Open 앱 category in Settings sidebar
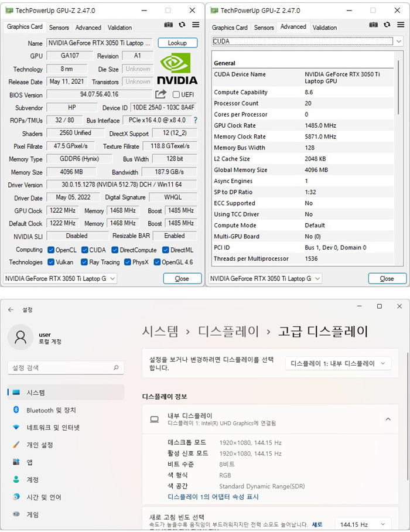410x532 pixels. point(66,462)
